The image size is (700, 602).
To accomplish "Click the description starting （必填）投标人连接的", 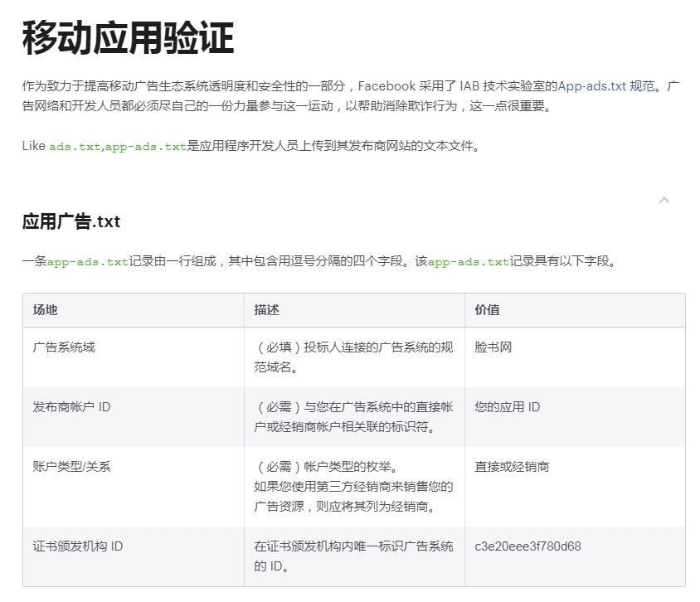I will pos(353,357).
